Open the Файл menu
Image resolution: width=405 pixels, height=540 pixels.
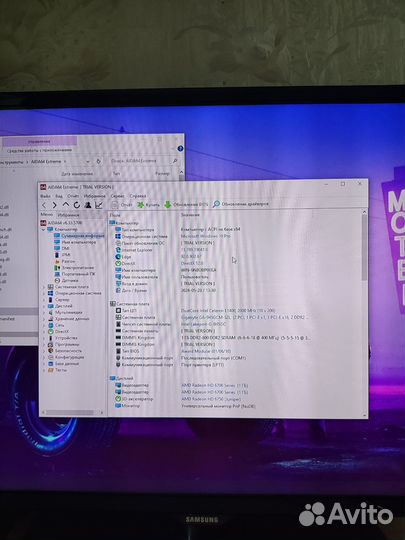(x=45, y=196)
